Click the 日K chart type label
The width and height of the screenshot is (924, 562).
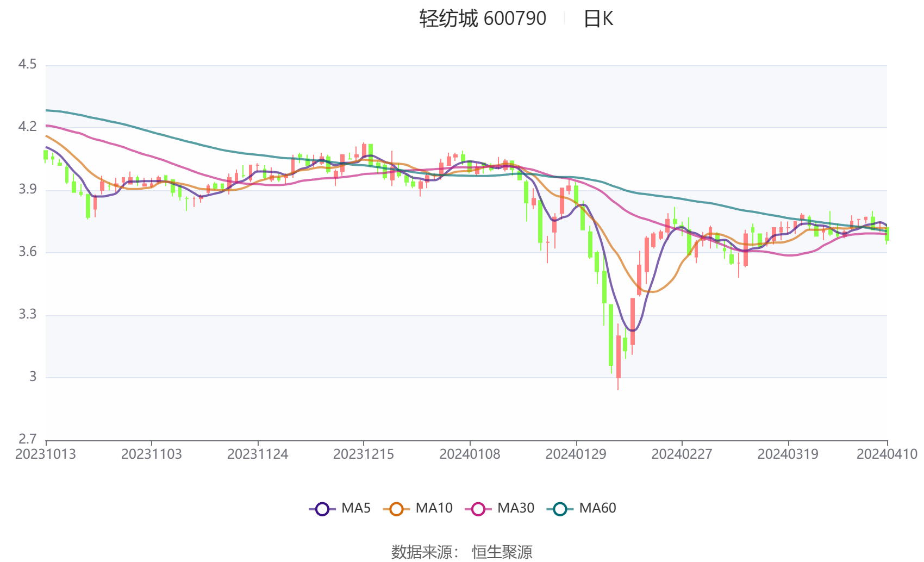point(598,19)
